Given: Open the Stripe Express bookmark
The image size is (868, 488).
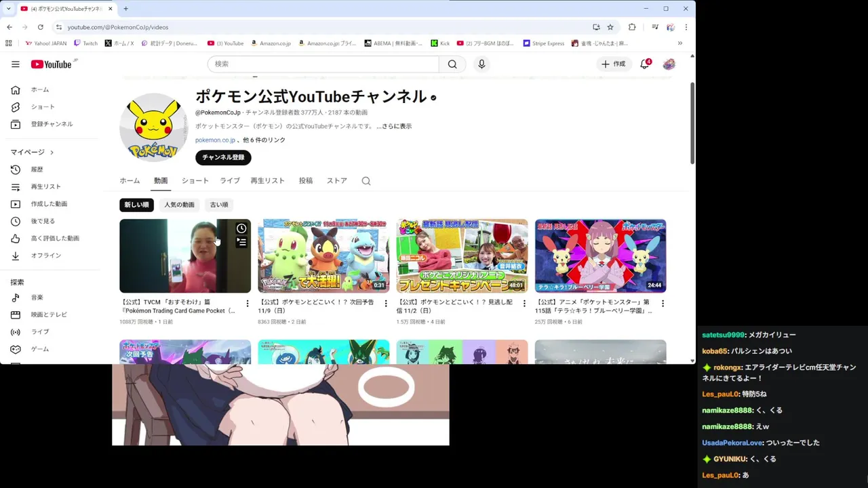Looking at the screenshot, I should 544,43.
